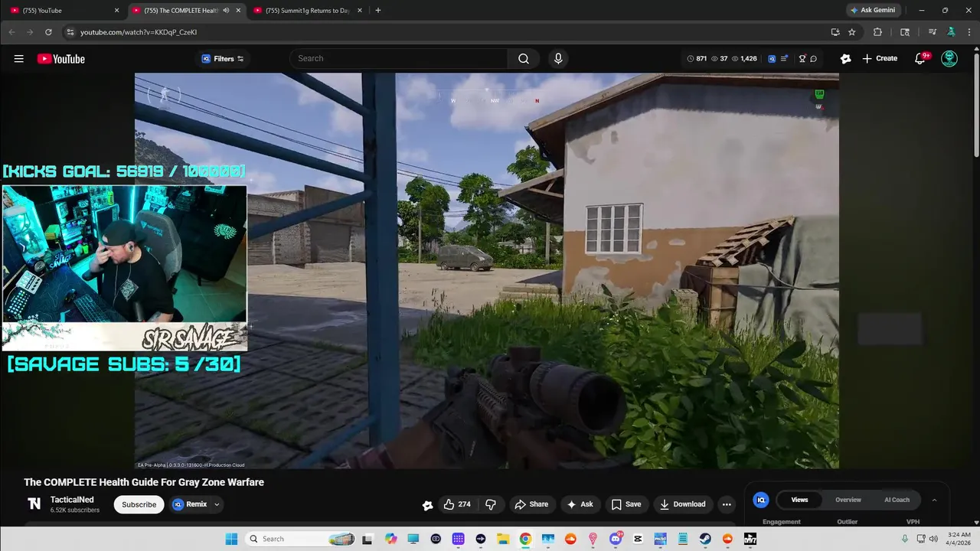Viewport: 980px width, 551px height.
Task: Click the address bar URL
Action: tap(139, 32)
